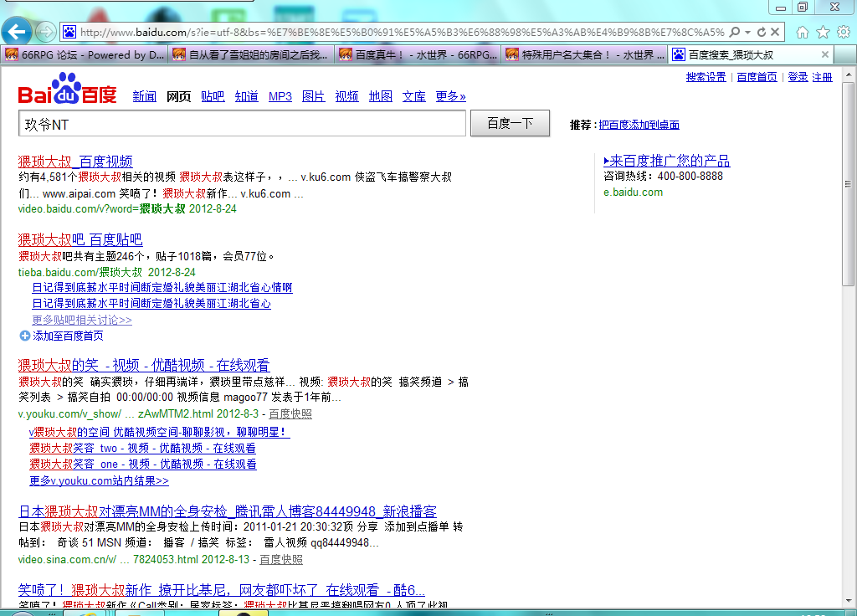Viewport: 857px width, 616px height.
Task: Open v猥琐大叔的空间 优酷视频空间 link
Action: [x=160, y=432]
